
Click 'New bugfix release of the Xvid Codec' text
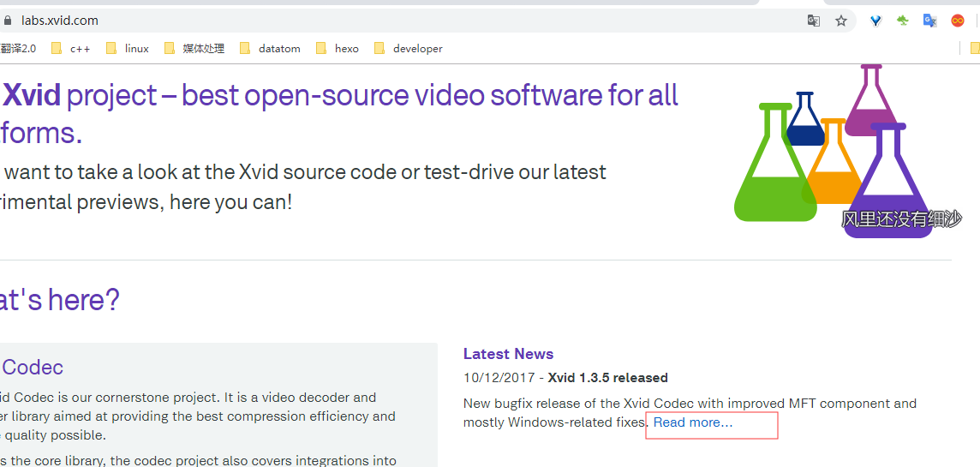pos(579,404)
